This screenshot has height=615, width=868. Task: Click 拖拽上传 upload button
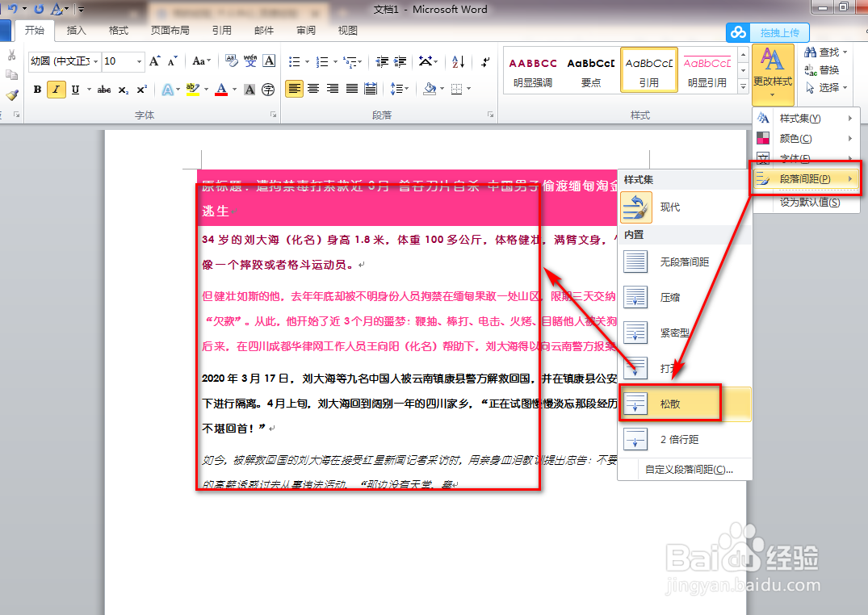point(767,32)
